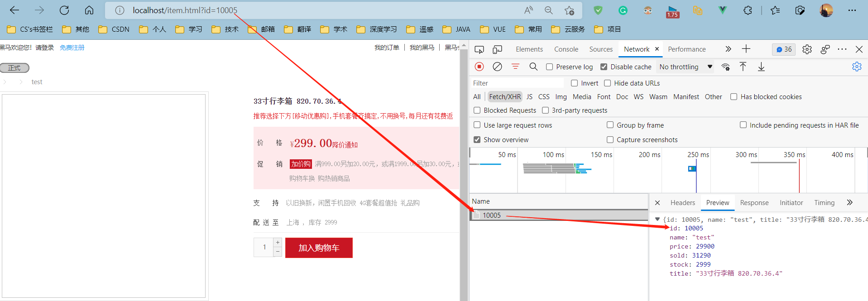
Task: Show more request detail tabs chevron
Action: coord(849,202)
